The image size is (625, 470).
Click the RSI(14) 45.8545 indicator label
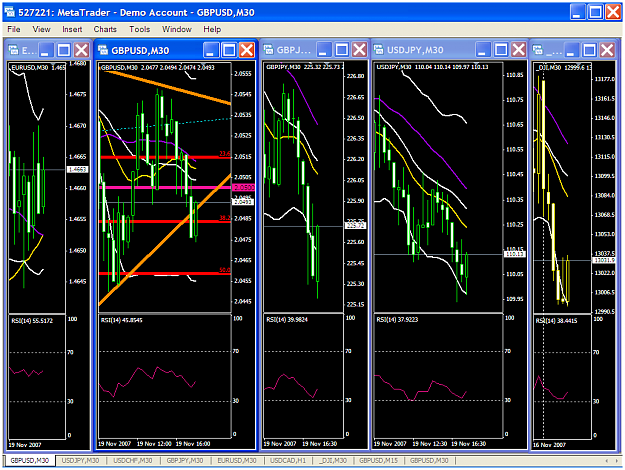point(122,320)
